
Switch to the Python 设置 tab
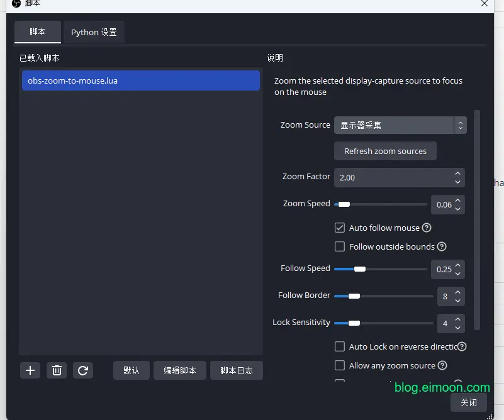click(94, 32)
